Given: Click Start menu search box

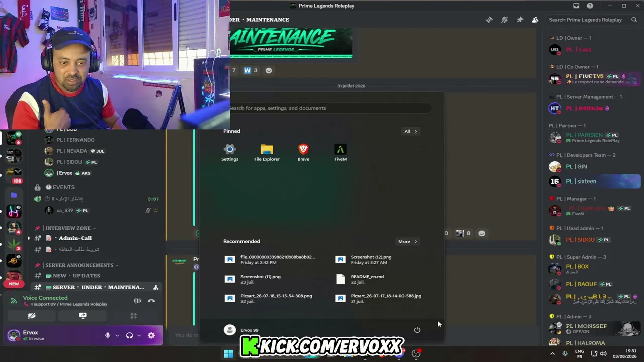Looking at the screenshot, I should tap(327, 108).
